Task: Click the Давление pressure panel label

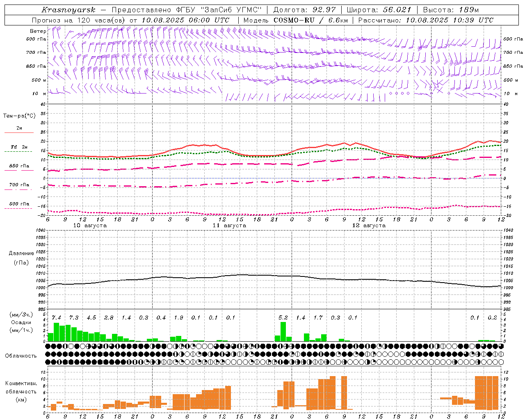Action: (x=21, y=253)
